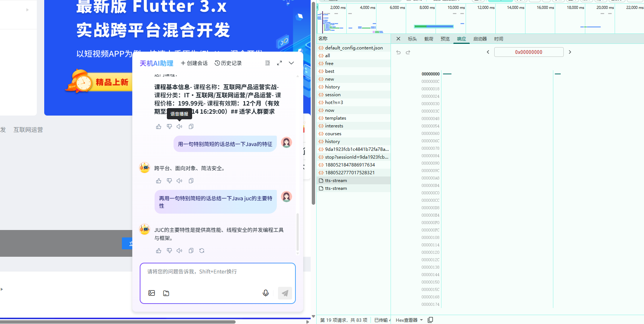The image size is (644, 324).
Task: Click the chat panel vertical scrollbar
Action: (x=297, y=233)
